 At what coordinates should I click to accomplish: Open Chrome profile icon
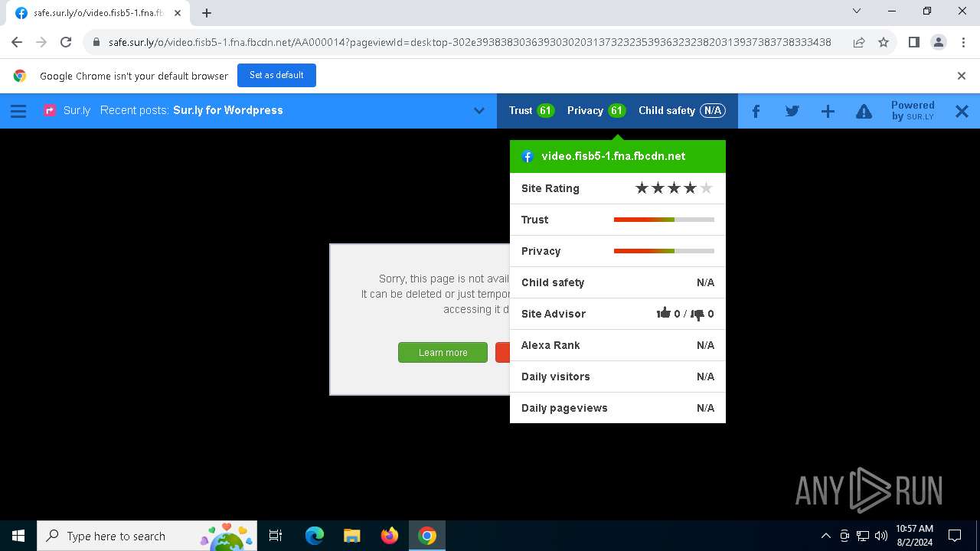pos(938,43)
